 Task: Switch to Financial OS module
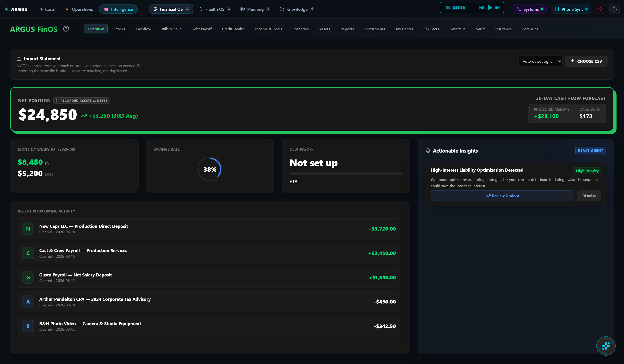171,9
